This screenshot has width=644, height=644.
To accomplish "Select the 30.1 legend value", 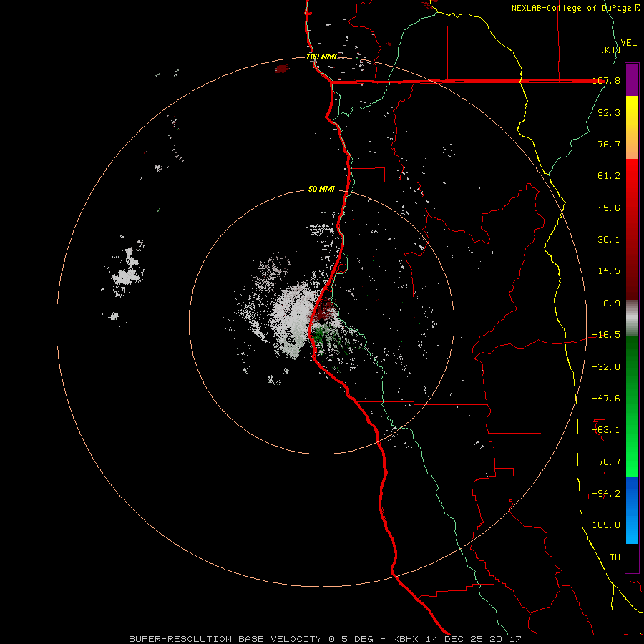I will (x=609, y=240).
